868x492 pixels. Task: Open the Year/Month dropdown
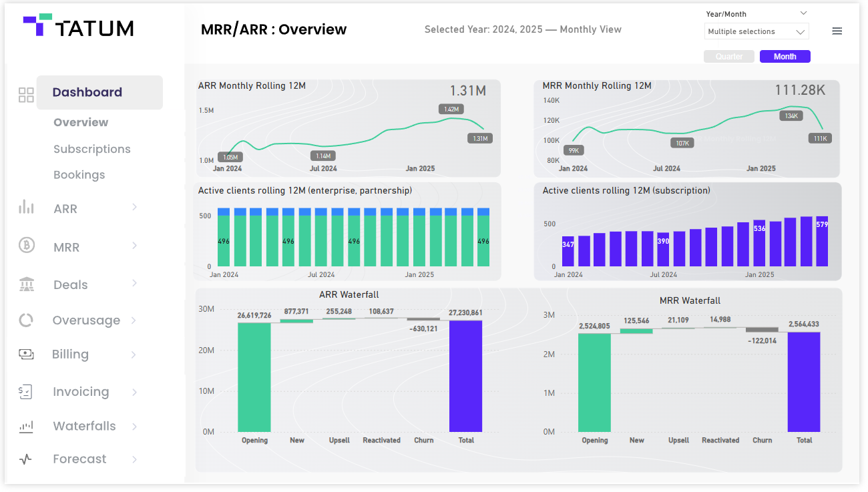pos(755,13)
